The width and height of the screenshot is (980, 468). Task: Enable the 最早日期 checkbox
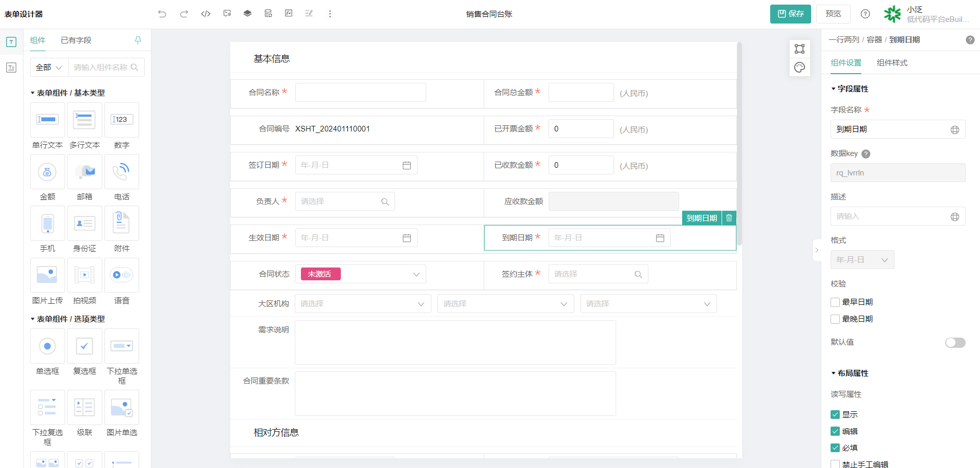point(835,302)
